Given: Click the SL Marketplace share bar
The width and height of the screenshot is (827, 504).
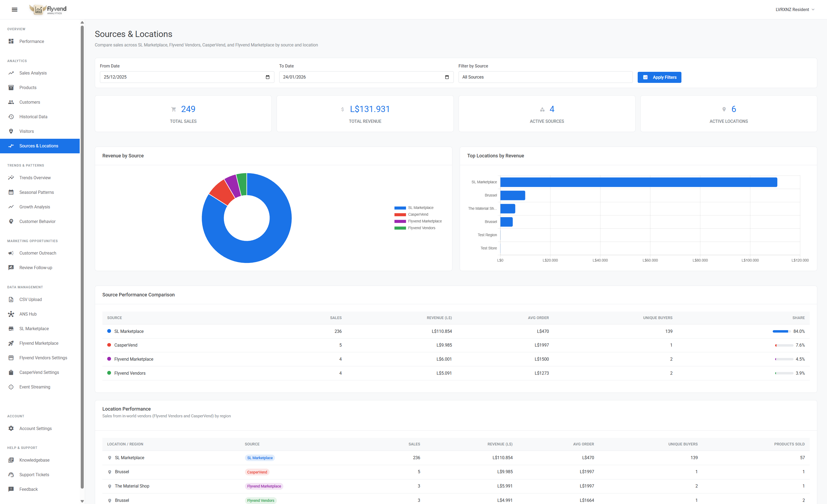Looking at the screenshot, I should 782,331.
